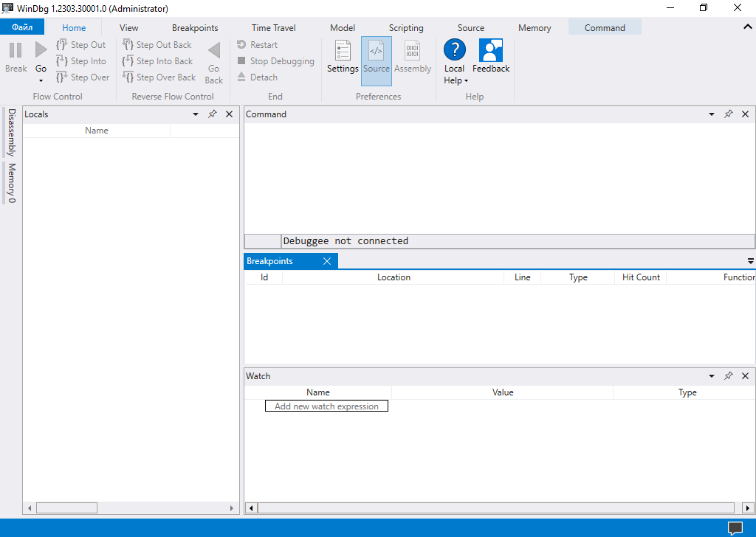Pin the Watch panel
Viewport: 756px width, 537px height.
click(x=728, y=376)
